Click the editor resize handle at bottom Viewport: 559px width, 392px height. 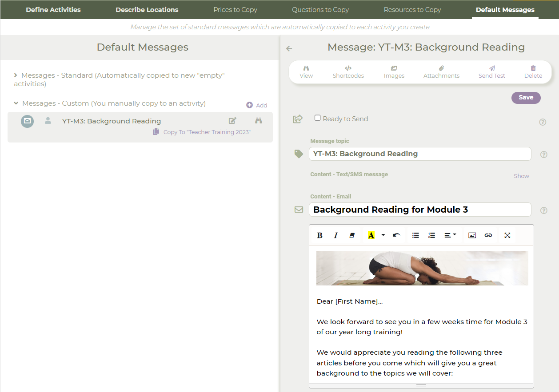coord(421,386)
